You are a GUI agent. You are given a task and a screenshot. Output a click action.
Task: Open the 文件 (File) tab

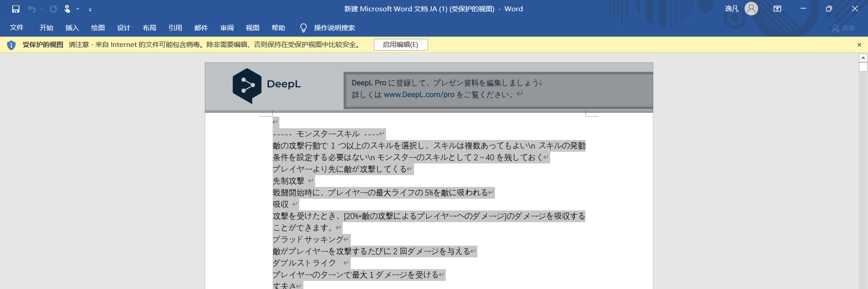[x=17, y=28]
